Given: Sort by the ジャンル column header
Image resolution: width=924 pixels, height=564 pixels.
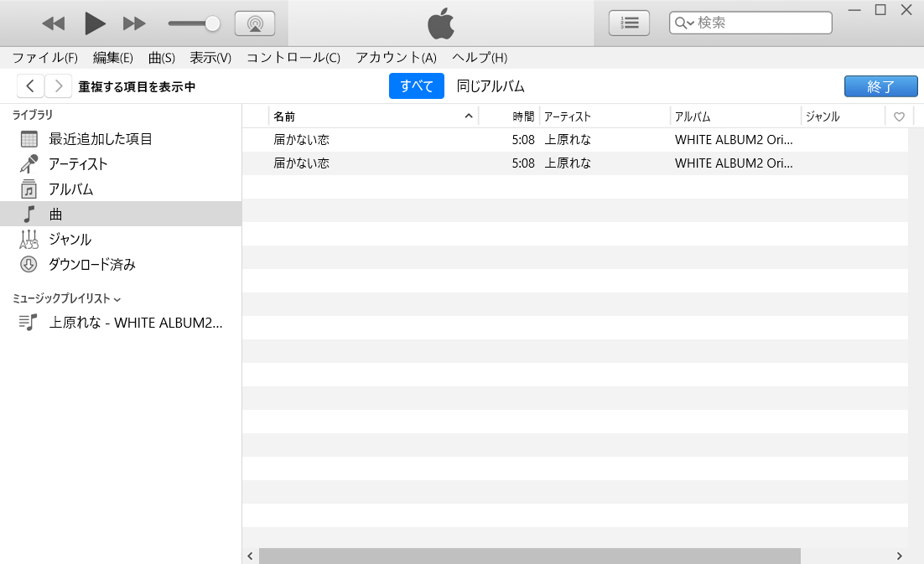Looking at the screenshot, I should tap(823, 116).
